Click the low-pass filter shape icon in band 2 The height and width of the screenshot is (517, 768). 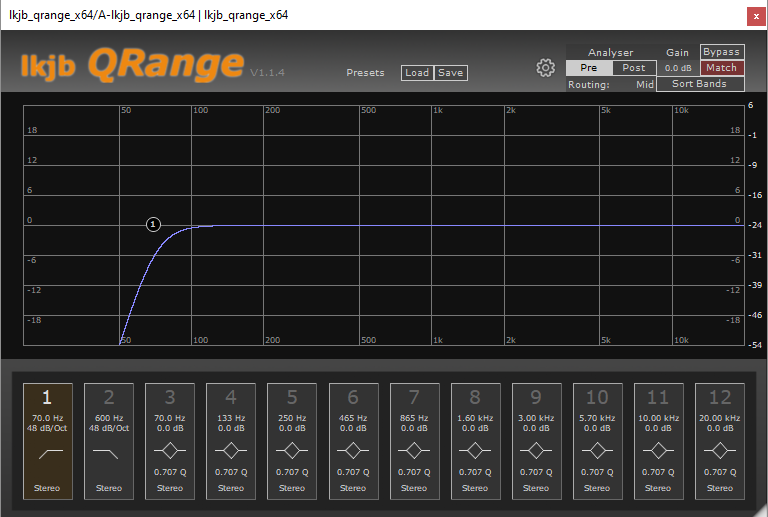coord(106,454)
